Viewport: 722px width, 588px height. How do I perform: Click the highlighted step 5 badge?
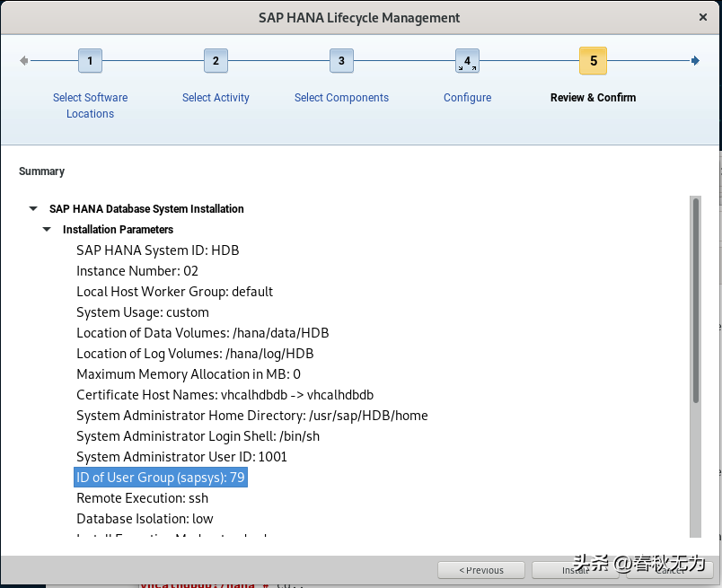(593, 61)
